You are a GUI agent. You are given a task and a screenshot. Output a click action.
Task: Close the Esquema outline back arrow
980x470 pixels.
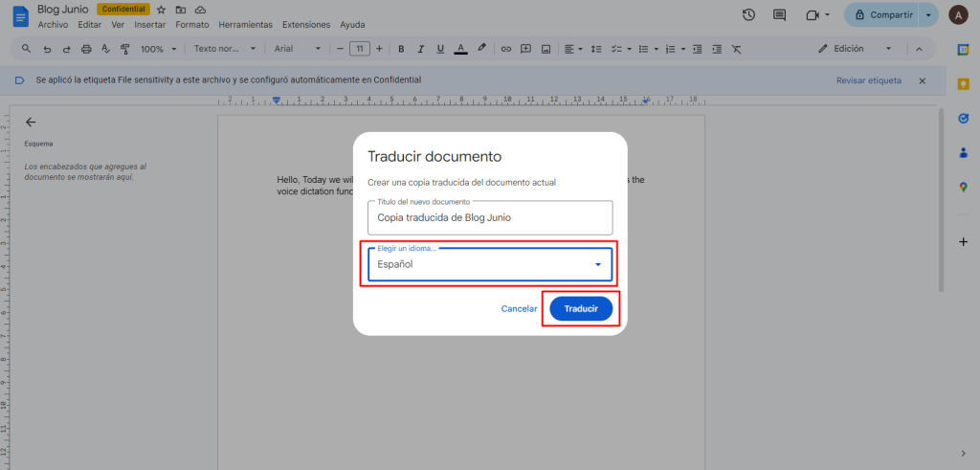[x=30, y=122]
